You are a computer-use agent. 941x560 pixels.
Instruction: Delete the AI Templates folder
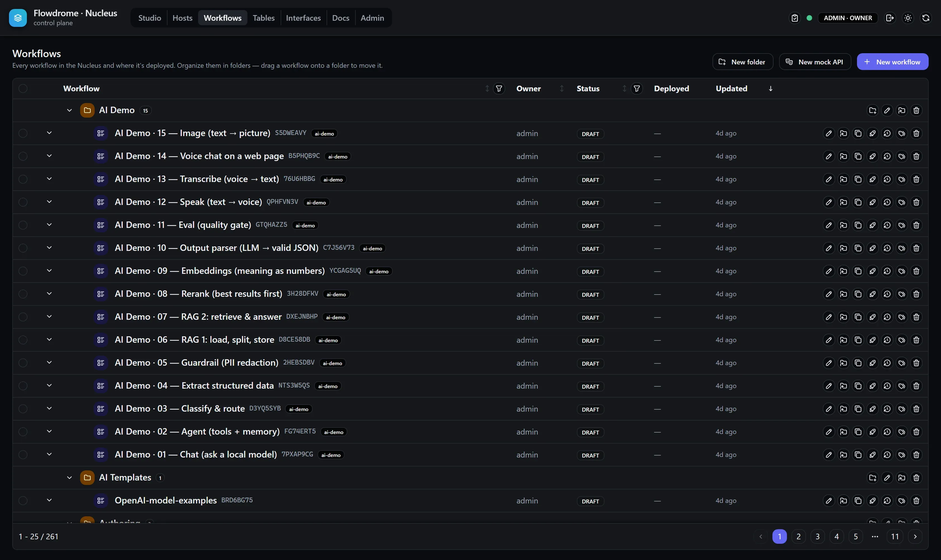click(916, 478)
